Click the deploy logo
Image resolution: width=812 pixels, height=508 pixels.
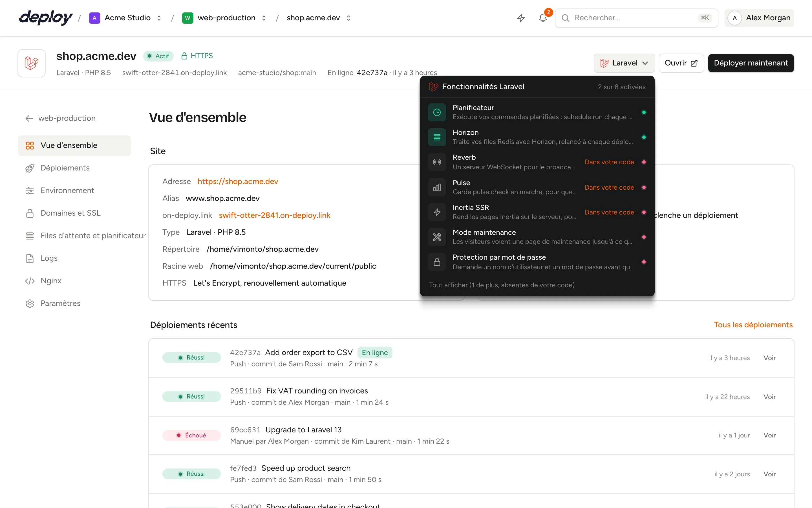pos(46,18)
